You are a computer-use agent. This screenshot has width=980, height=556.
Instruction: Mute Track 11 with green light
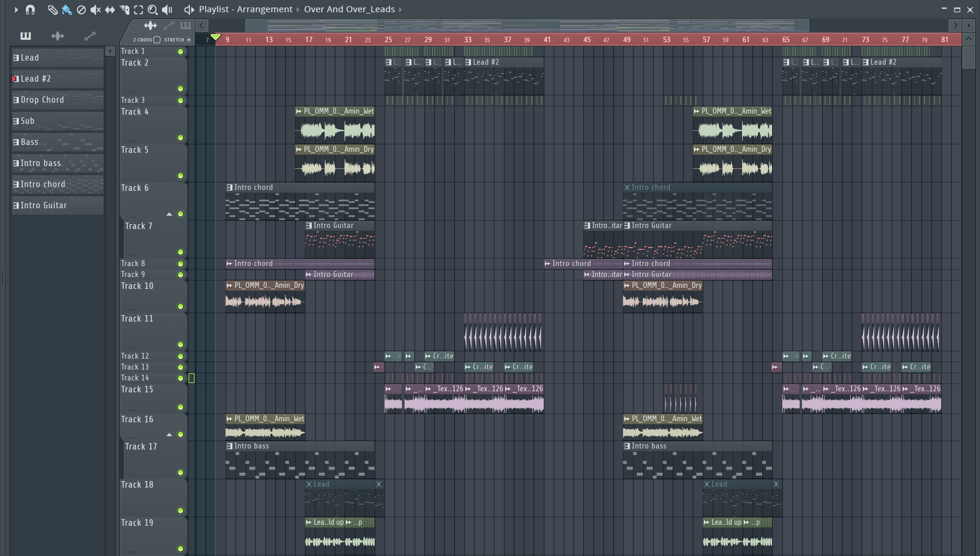pos(181,344)
